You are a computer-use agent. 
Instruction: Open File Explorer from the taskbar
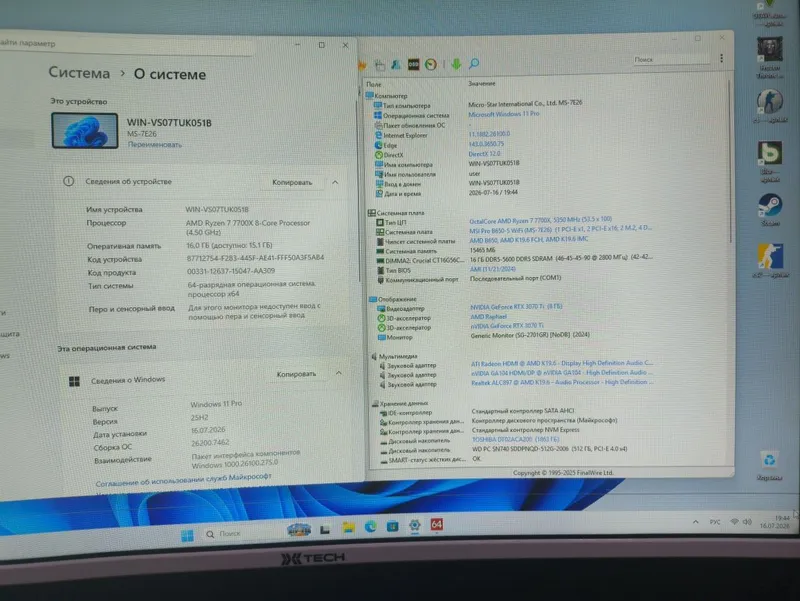coord(348,528)
